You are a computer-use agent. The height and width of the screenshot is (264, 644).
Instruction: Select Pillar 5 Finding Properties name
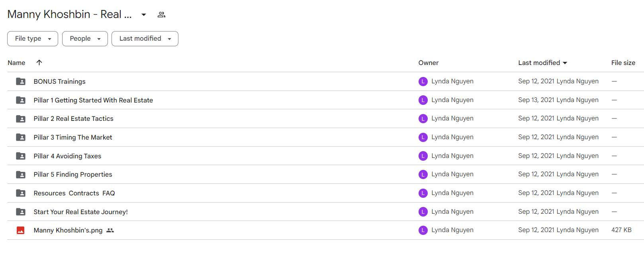tap(73, 175)
